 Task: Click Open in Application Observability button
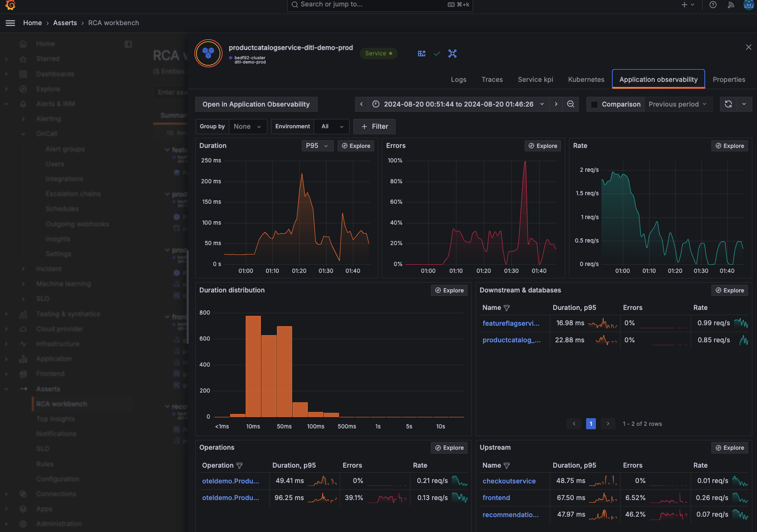[256, 104]
